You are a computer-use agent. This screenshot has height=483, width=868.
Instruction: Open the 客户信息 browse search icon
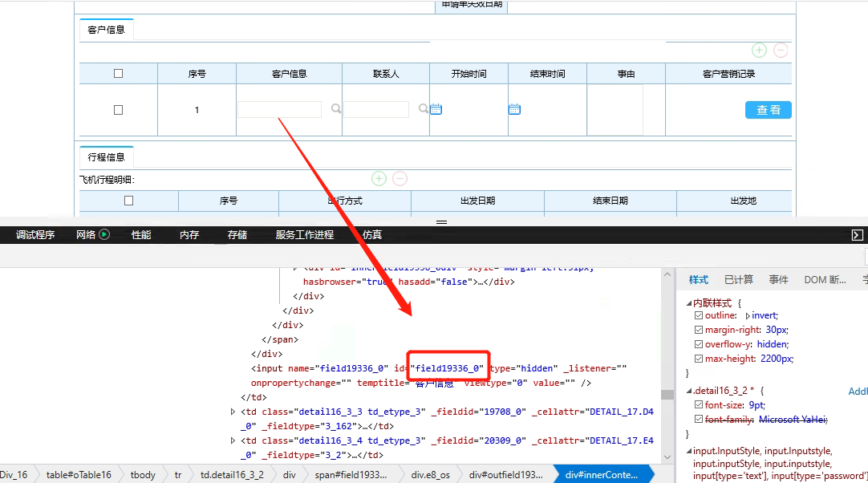(x=336, y=108)
